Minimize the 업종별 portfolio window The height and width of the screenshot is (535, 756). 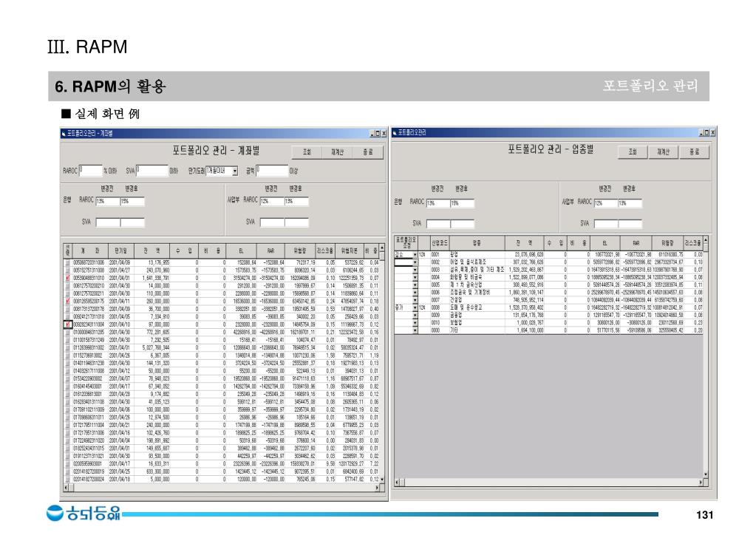click(x=701, y=132)
